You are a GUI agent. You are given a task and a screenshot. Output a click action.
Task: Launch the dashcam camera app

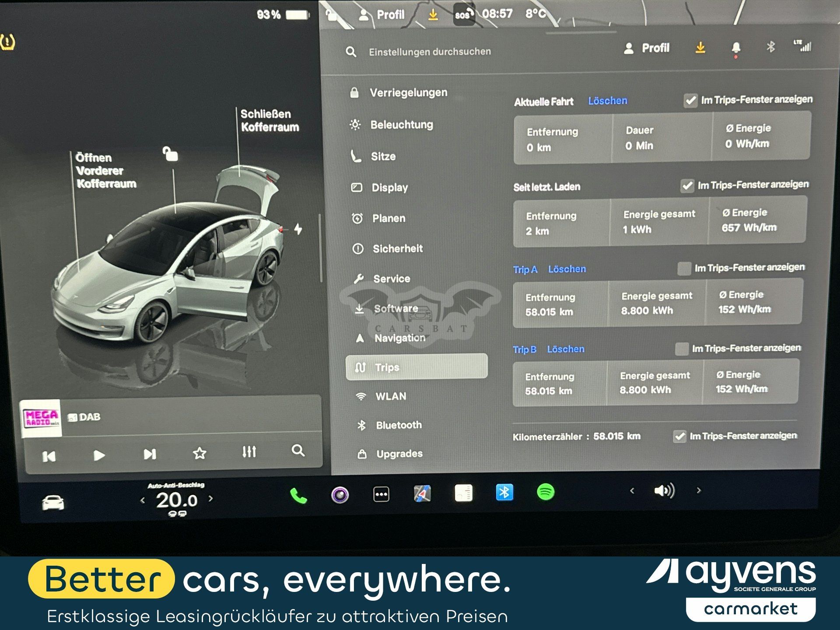pos(340,495)
